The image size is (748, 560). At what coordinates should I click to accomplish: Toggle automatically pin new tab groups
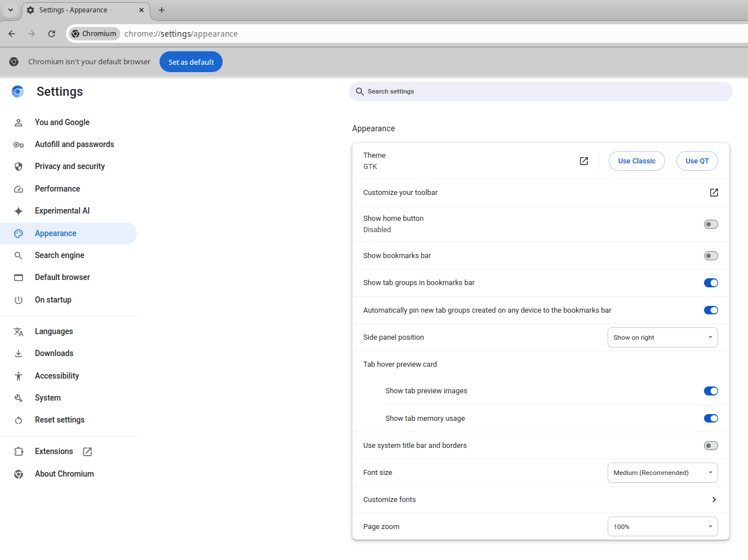click(x=711, y=310)
